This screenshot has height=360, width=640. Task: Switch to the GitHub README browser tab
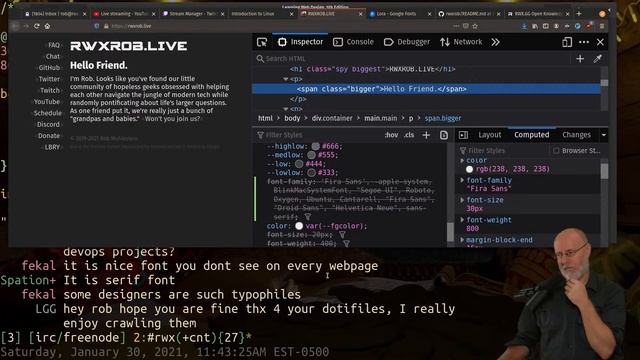click(x=469, y=14)
